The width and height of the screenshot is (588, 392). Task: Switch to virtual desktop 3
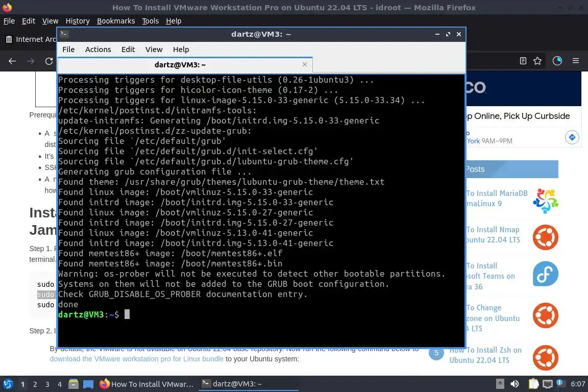(47, 384)
